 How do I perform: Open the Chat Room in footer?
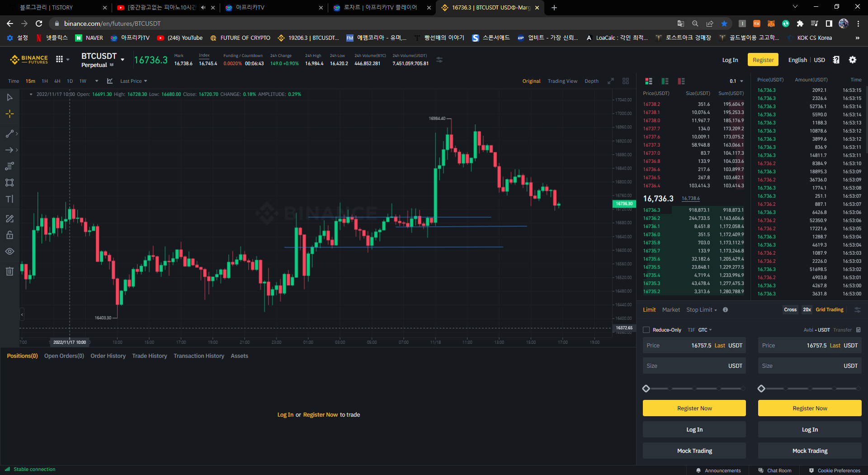[775, 470]
